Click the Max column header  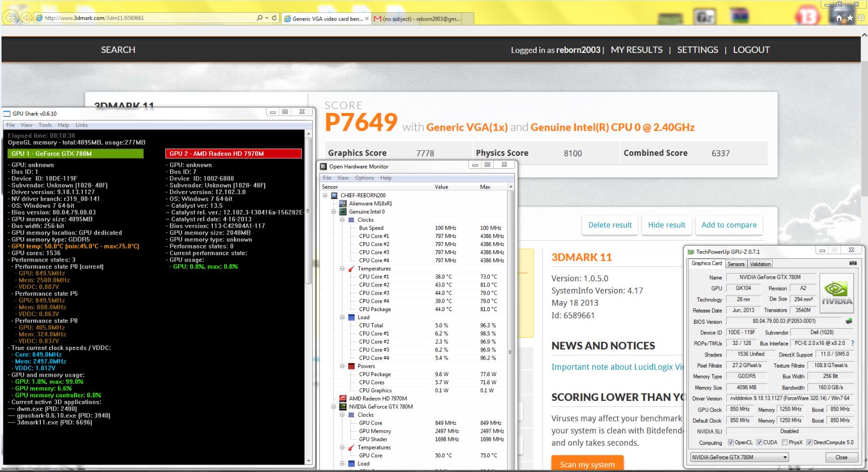pyautogui.click(x=485, y=187)
